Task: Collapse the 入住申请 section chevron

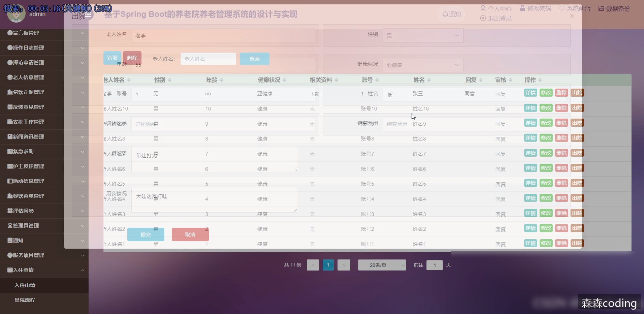Action: coord(83,270)
